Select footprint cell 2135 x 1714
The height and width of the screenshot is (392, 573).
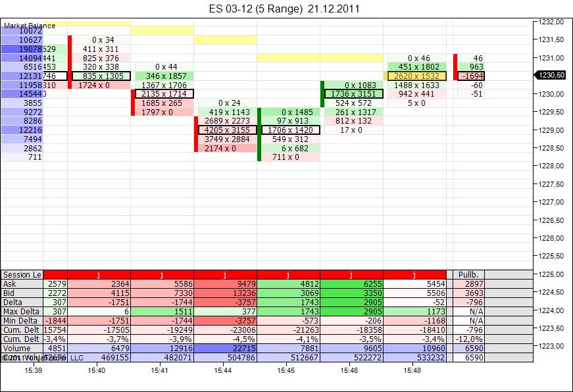click(x=164, y=94)
